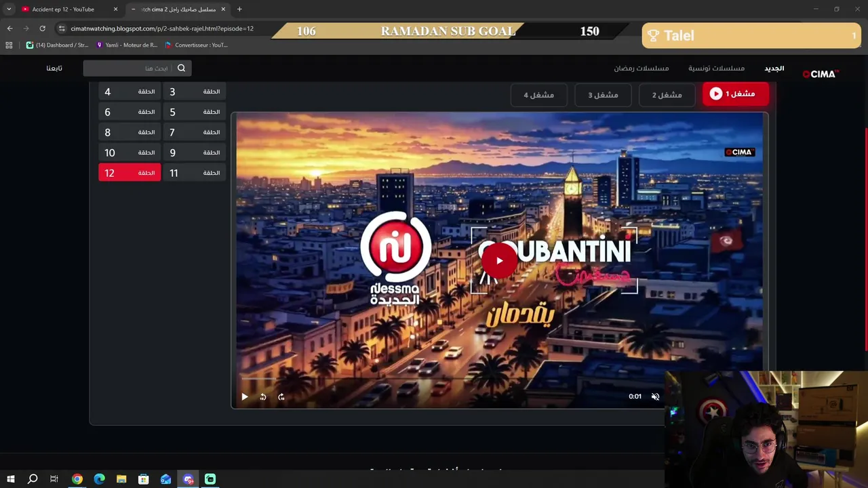Click the تابعنا link
868x488 pixels.
(54, 68)
